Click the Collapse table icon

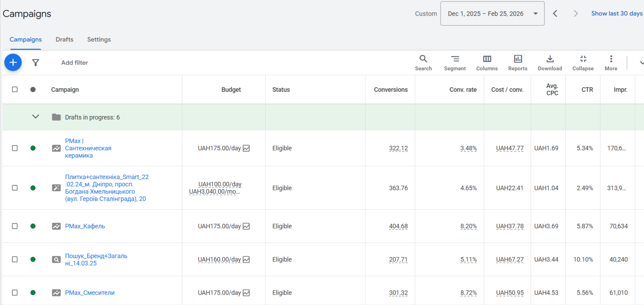coord(583,63)
